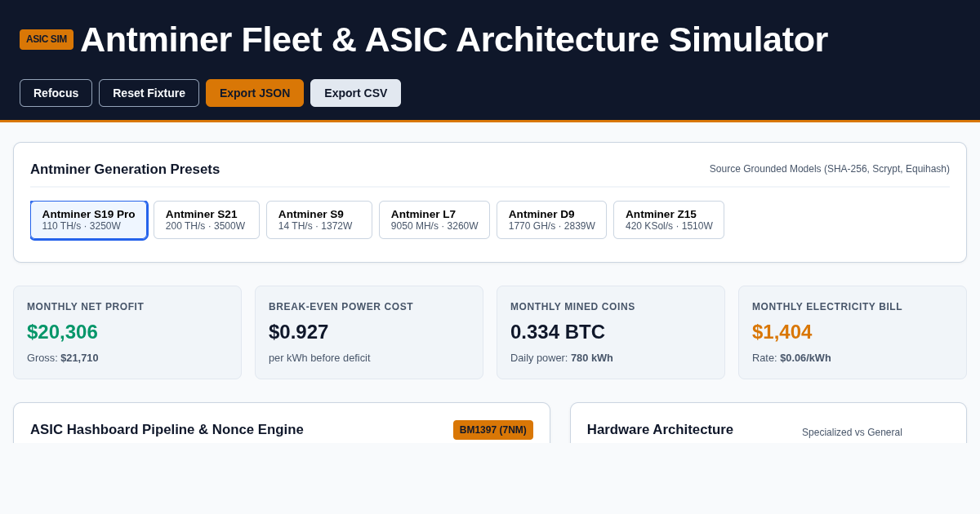Click the Antminer Generation Presets heading
The image size is (980, 514).
pos(125,170)
